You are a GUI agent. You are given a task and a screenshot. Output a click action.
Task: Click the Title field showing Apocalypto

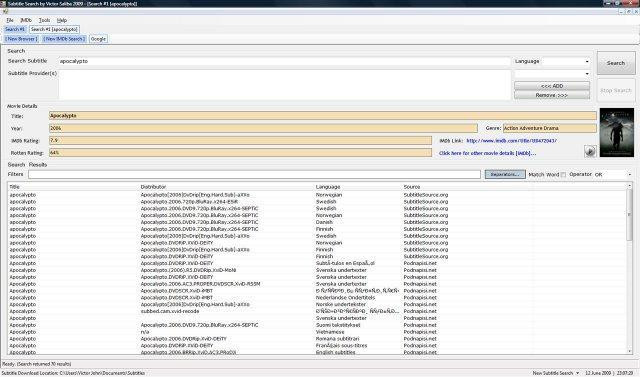(323, 116)
